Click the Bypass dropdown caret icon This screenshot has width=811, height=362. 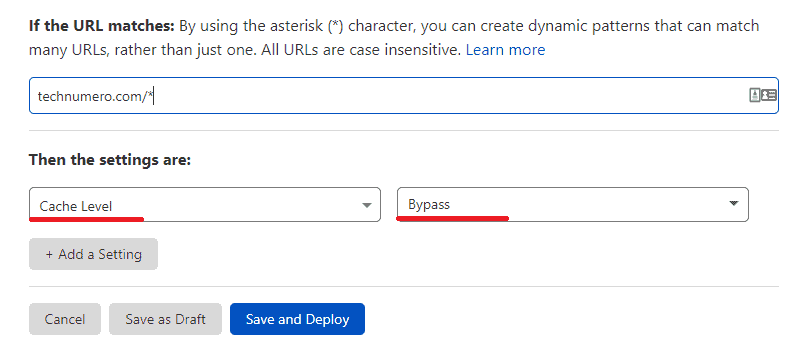point(733,203)
